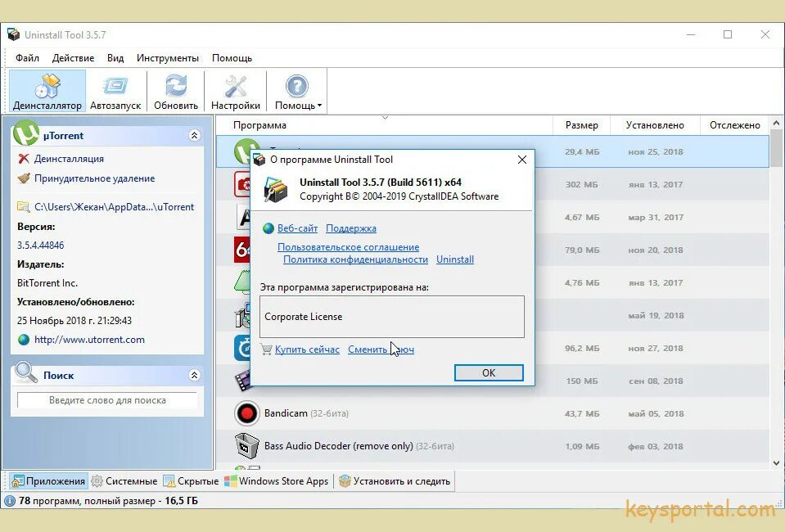Click size 29,4 МБ in the selected row

point(582,151)
